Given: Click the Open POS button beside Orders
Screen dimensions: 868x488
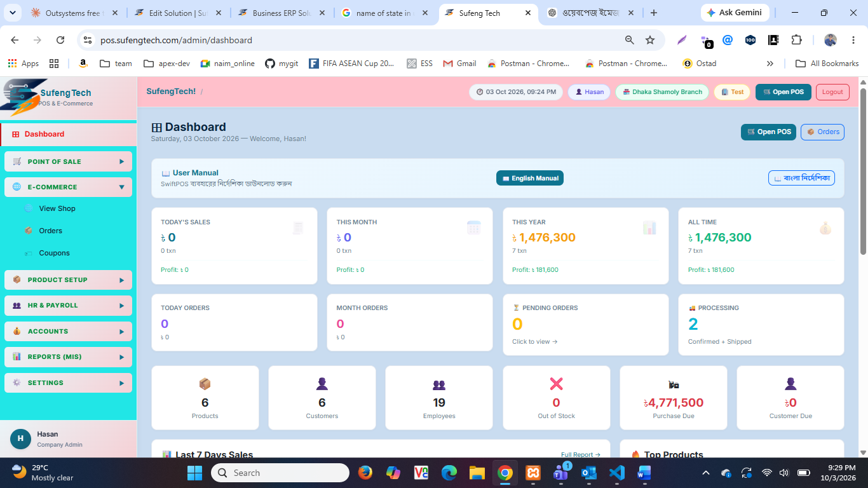Looking at the screenshot, I should coord(768,132).
